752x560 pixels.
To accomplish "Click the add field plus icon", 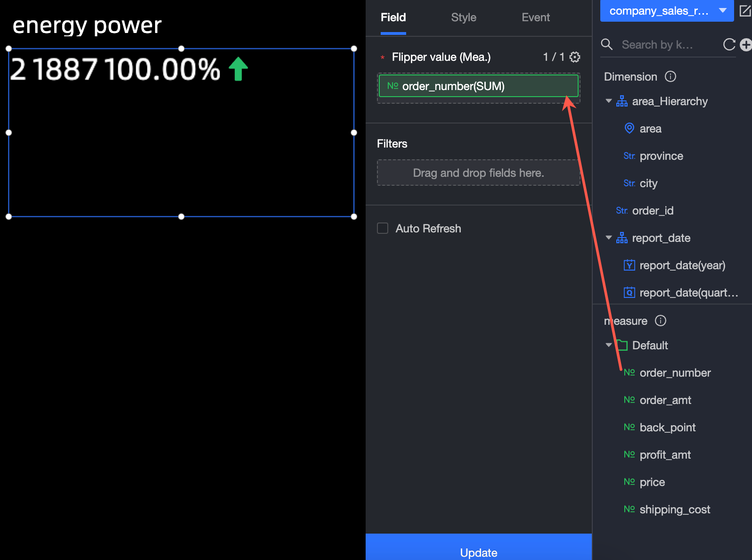I will tap(746, 45).
